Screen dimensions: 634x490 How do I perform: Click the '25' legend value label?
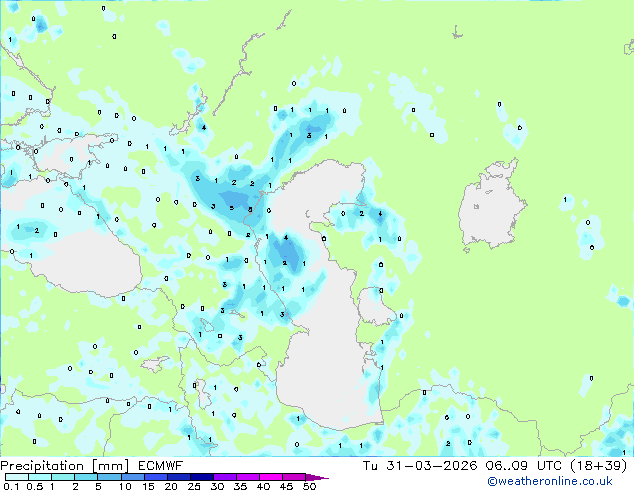click(x=194, y=486)
